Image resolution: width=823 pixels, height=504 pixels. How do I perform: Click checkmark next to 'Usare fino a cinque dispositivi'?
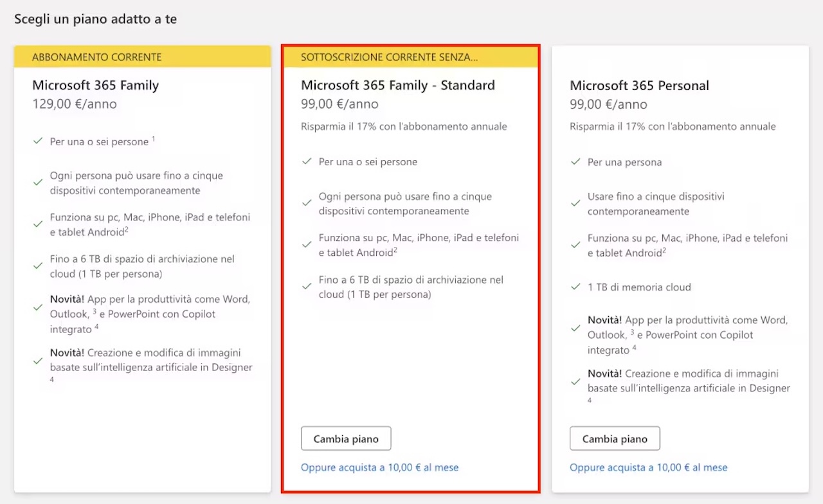click(575, 203)
